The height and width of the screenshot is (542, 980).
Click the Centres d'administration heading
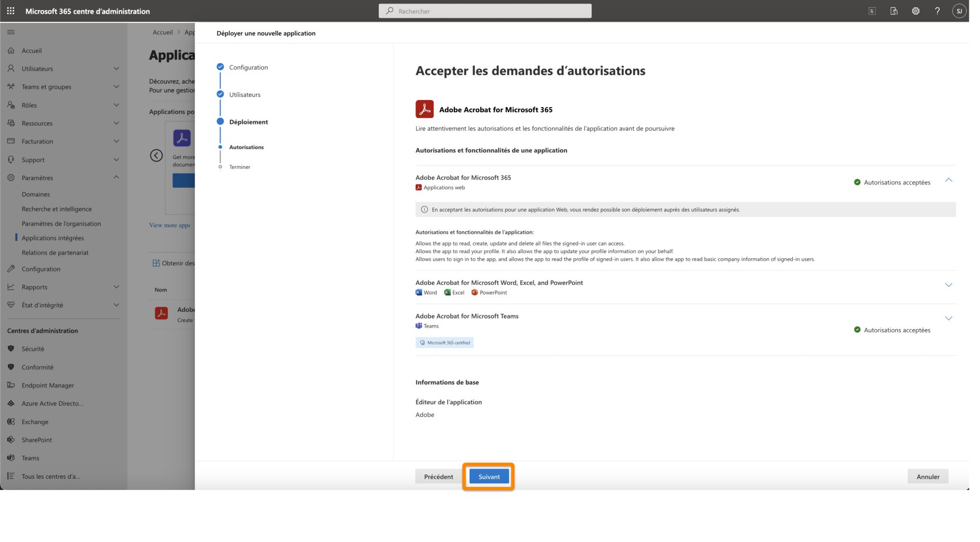coord(42,331)
